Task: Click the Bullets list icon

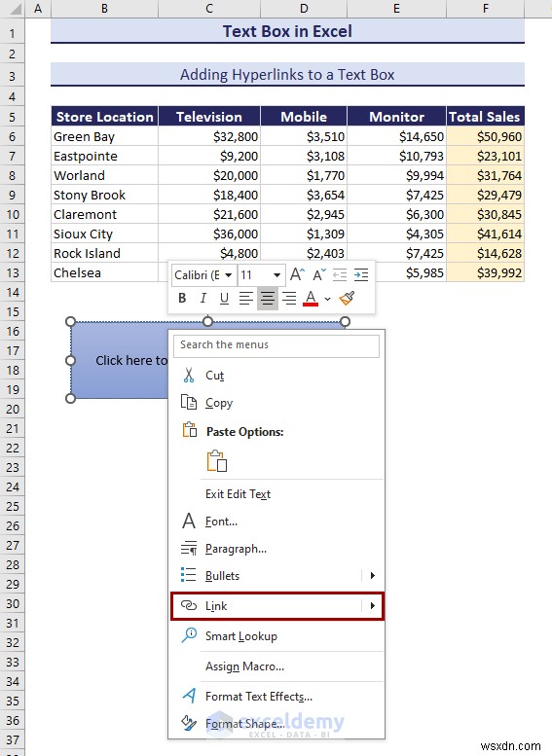Action: pyautogui.click(x=188, y=575)
